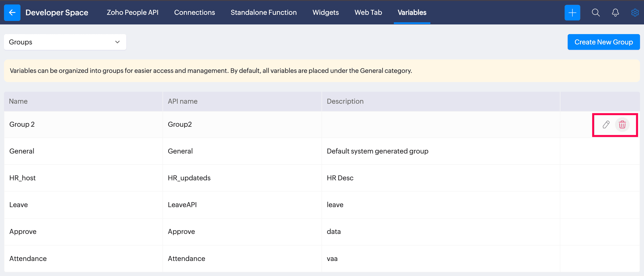Select the General group row
Viewport: 644px width, 276px height.
coord(22,151)
